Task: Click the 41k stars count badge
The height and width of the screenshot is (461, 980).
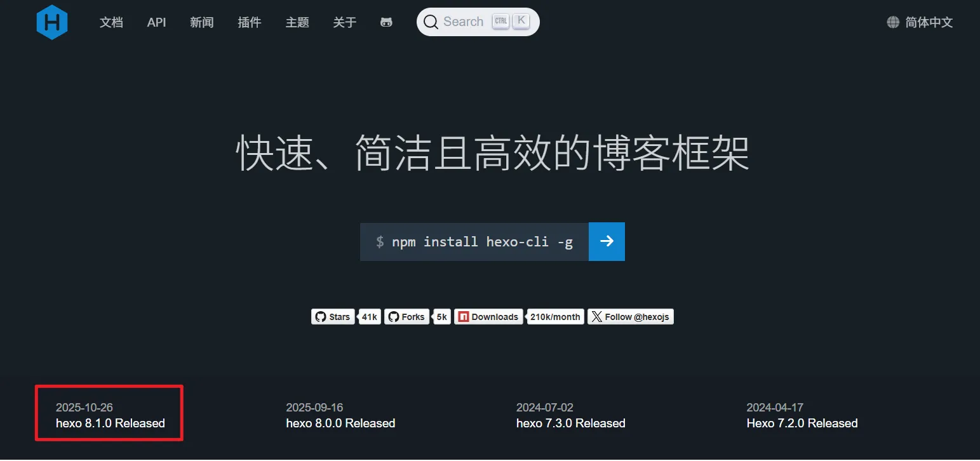Action: pos(369,316)
